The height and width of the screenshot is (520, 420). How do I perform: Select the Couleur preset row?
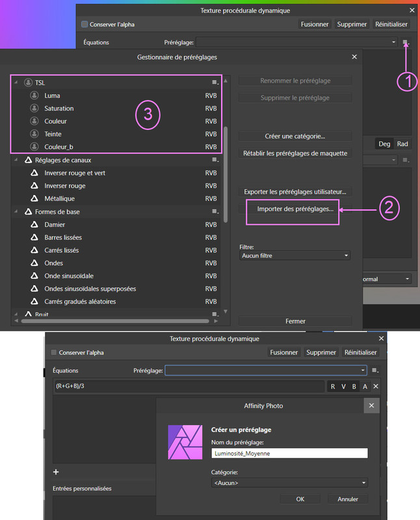(116, 121)
